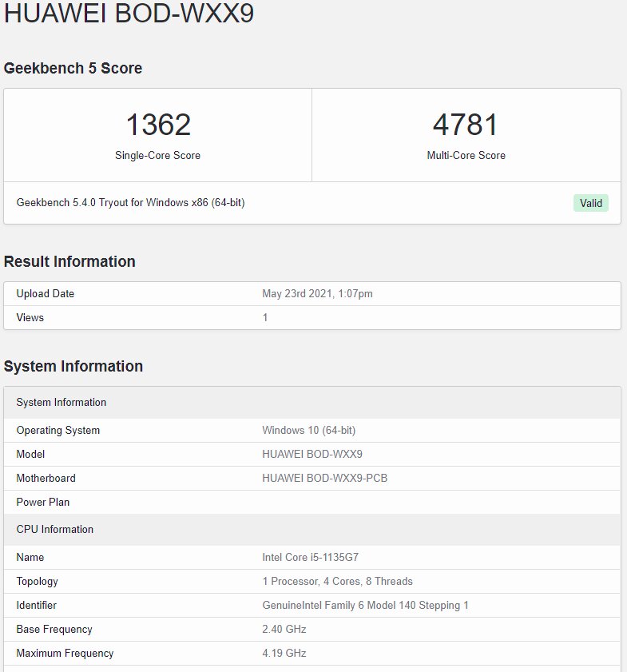627x672 pixels.
Task: Click the Topology label
Action: coord(38,582)
